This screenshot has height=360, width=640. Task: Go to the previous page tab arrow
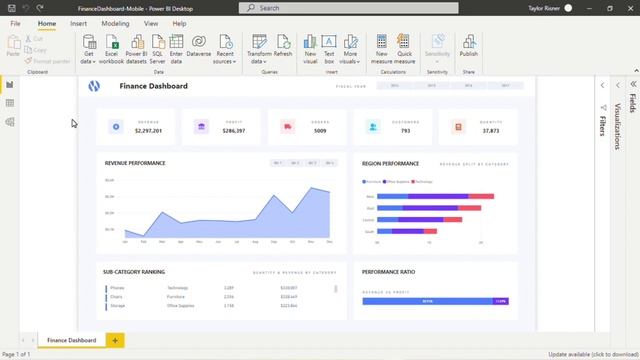tap(23, 340)
